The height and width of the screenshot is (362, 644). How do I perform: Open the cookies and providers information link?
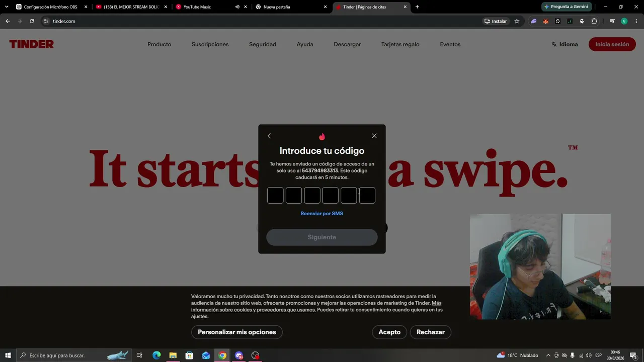[316, 307]
